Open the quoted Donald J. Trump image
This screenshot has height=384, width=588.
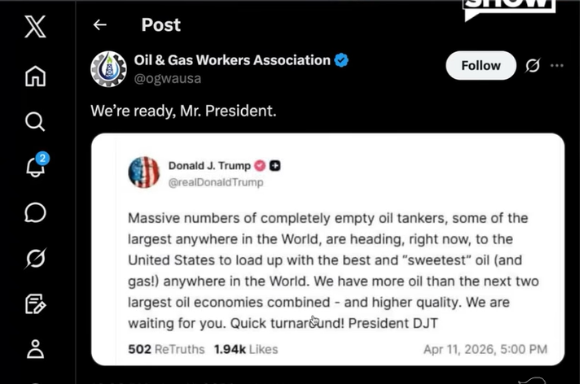pyautogui.click(x=327, y=250)
